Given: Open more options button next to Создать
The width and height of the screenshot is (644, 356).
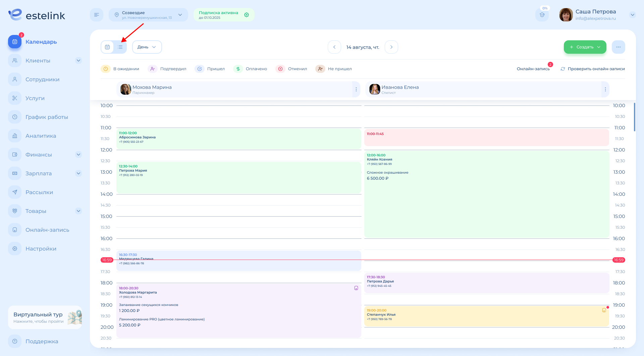Looking at the screenshot, I should (618, 47).
